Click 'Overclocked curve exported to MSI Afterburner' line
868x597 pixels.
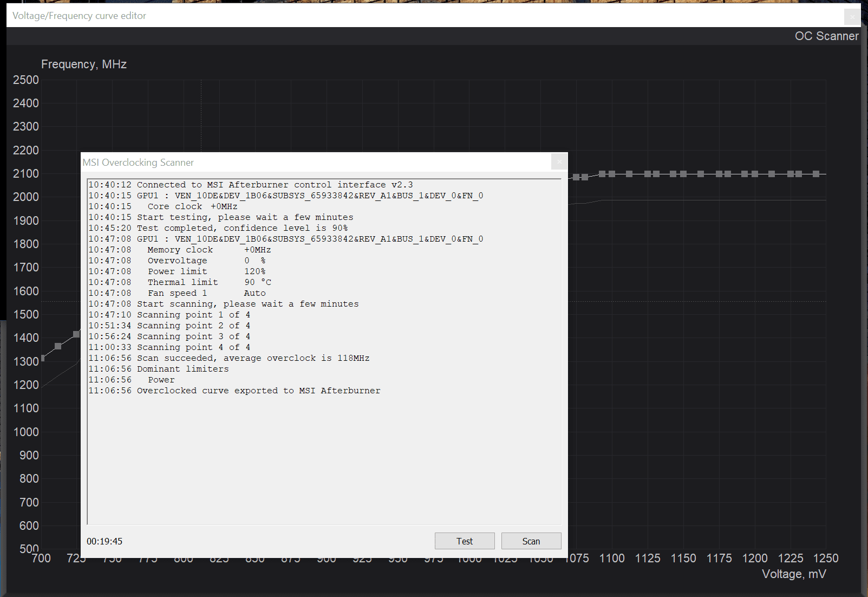click(x=234, y=391)
